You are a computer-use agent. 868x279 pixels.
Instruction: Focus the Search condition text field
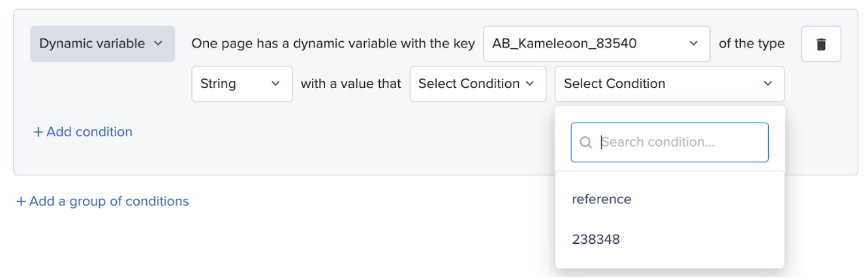coord(670,142)
